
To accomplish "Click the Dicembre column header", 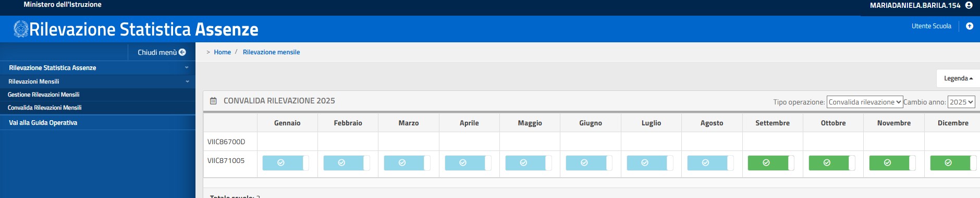I will pos(953,123).
